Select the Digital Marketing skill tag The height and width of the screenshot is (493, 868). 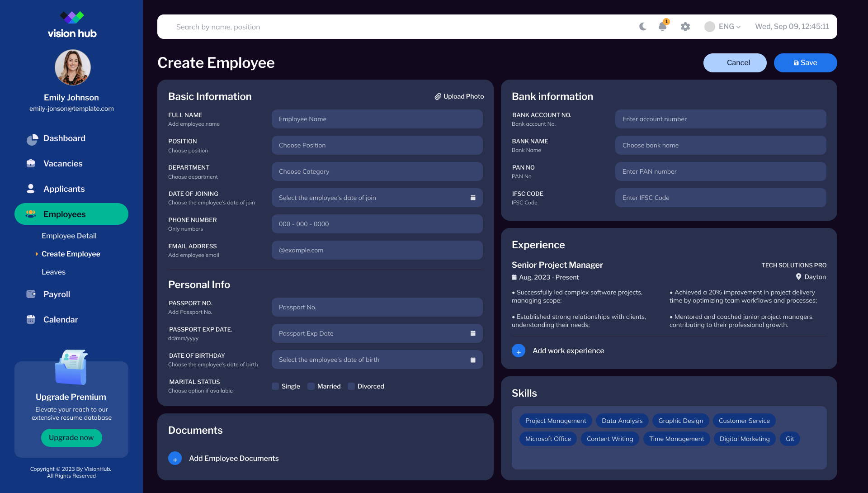(x=745, y=439)
